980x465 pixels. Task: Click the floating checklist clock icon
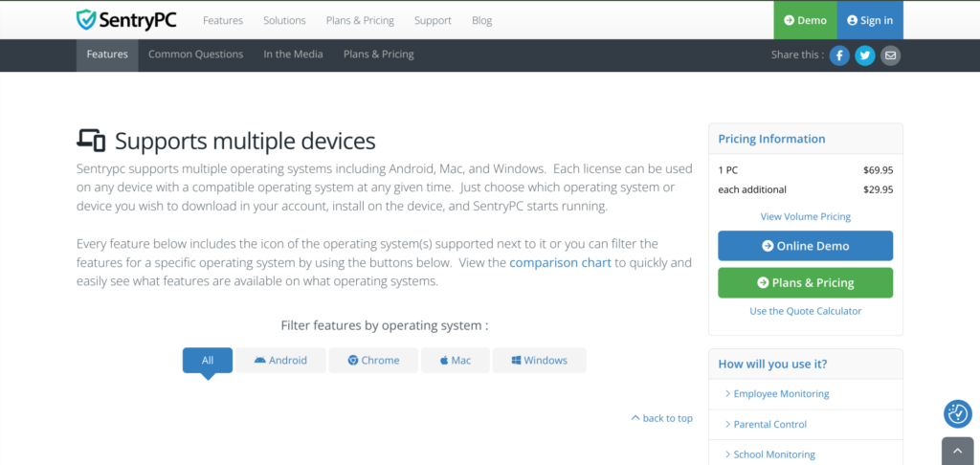[x=957, y=413]
